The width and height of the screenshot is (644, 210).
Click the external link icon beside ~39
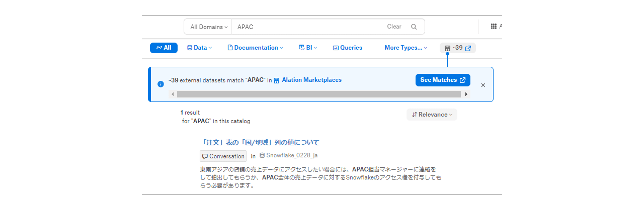point(468,48)
